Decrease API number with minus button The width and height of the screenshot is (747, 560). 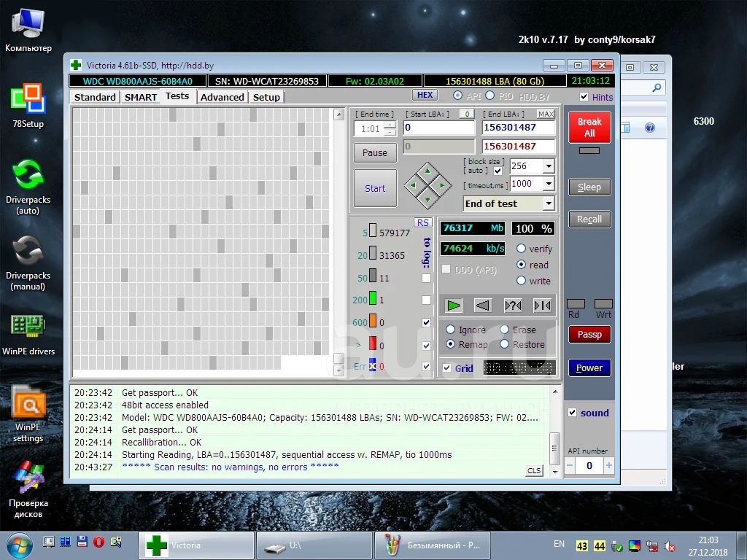click(570, 465)
